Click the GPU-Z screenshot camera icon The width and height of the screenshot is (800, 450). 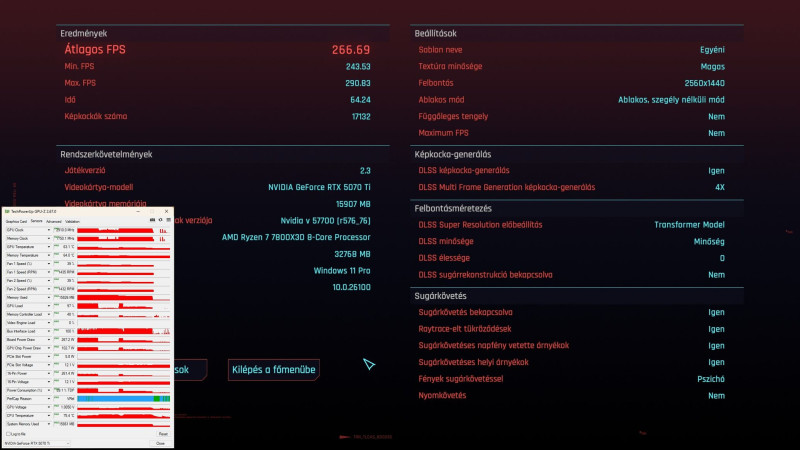click(x=152, y=220)
